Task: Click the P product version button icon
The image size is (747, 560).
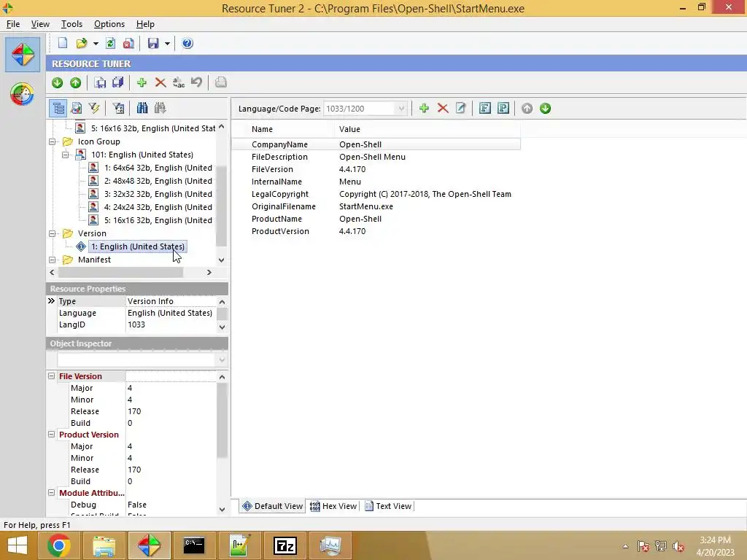Action: pyautogui.click(x=503, y=109)
